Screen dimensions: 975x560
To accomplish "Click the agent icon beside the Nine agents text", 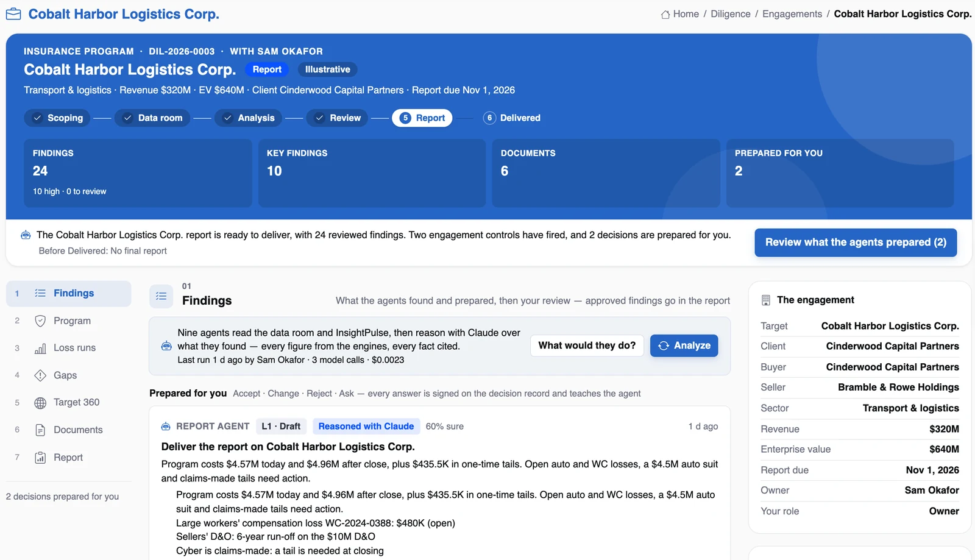I will (x=166, y=346).
